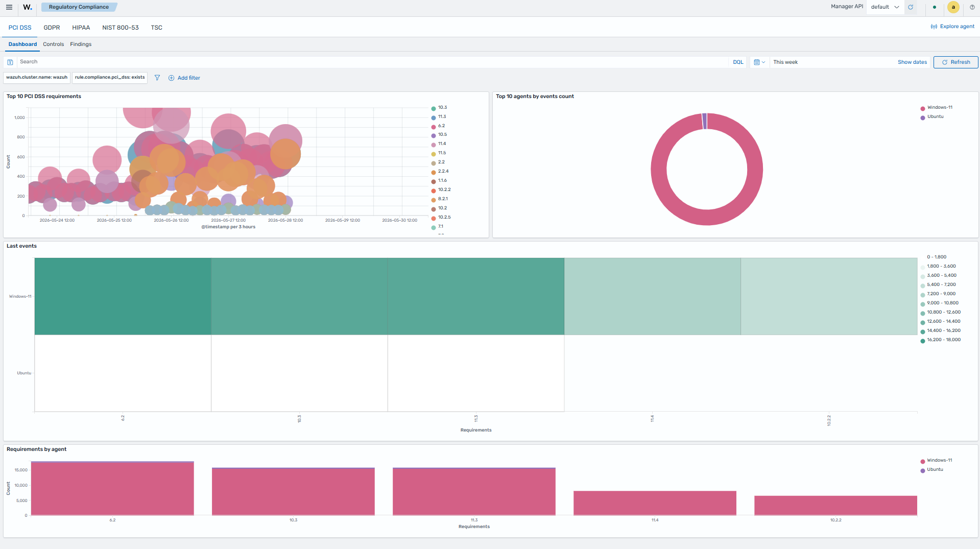Open the Findings sub-tab
This screenshot has height=549, width=980.
81,44
